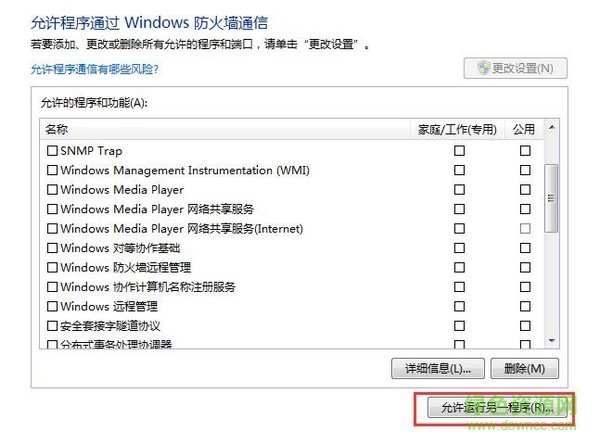The image size is (600, 444).
Task: Enable 安全套接字隧道协议 checkbox
Action: [x=52, y=326]
